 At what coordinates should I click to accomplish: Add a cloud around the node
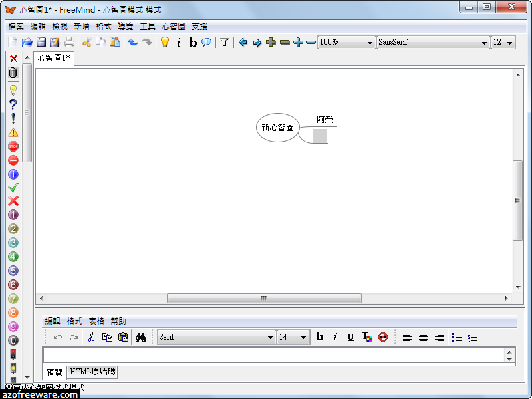click(207, 41)
